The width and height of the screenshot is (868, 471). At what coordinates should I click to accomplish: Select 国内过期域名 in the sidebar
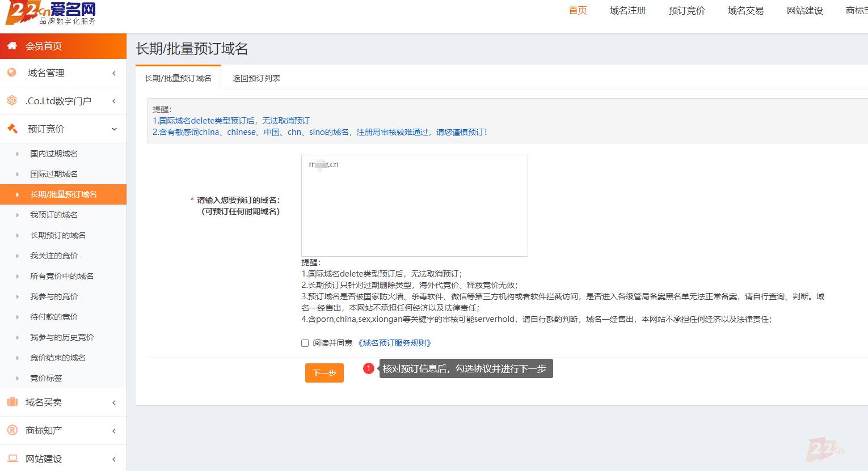[x=54, y=154]
